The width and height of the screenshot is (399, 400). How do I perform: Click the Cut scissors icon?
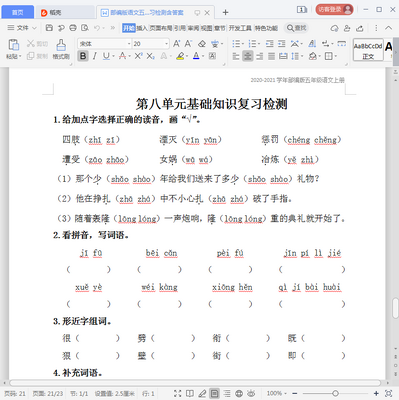point(31,43)
